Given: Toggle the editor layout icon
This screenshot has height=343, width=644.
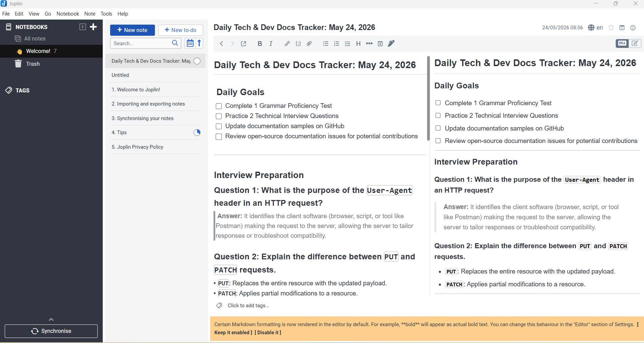Looking at the screenshot, I should [622, 28].
